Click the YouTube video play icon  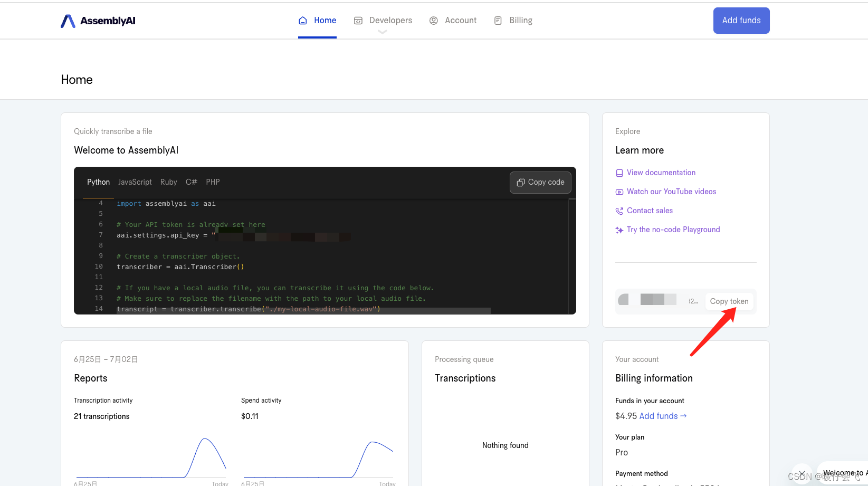coord(619,192)
